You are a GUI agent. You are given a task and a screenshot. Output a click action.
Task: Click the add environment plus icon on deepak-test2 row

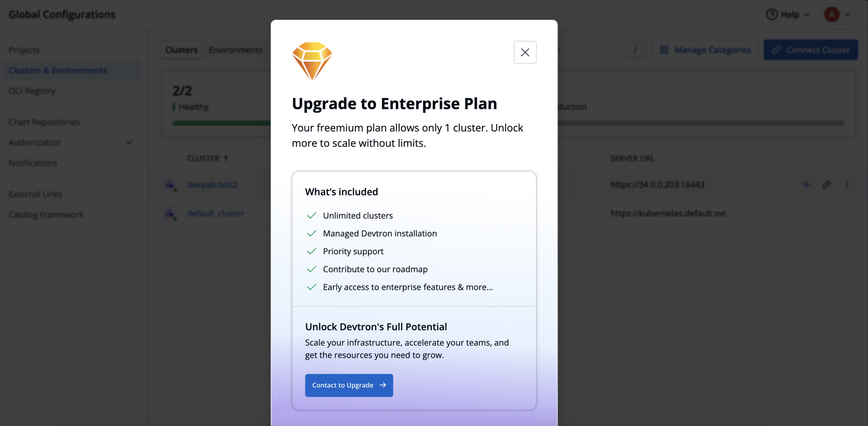[806, 184]
